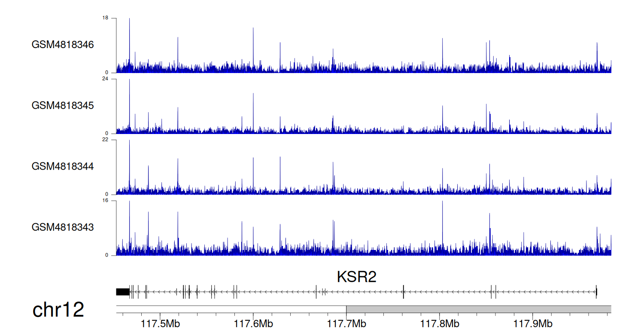This screenshot has width=644, height=335.
Task: Select the 117.6Mb position label
Action: pyautogui.click(x=253, y=323)
